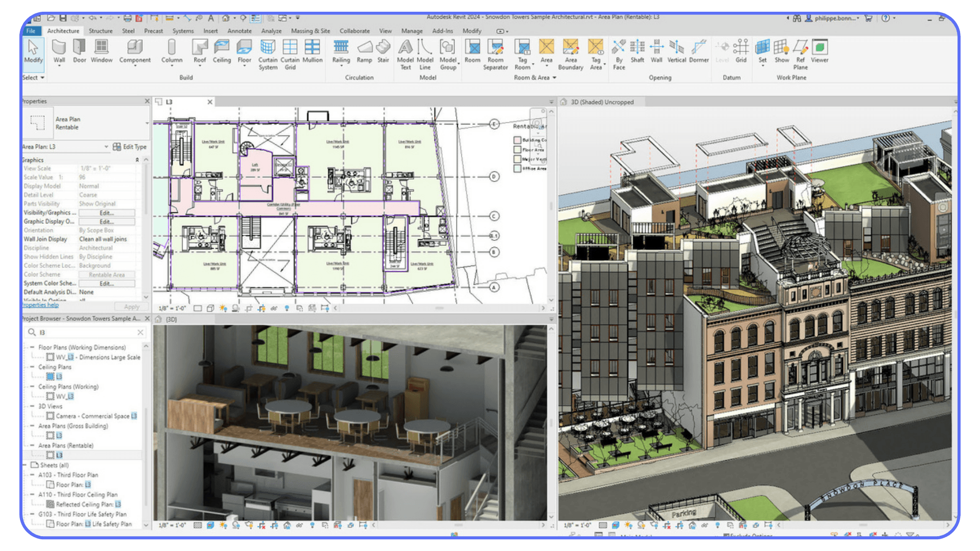Activate the Area Boundary tool

click(570, 54)
